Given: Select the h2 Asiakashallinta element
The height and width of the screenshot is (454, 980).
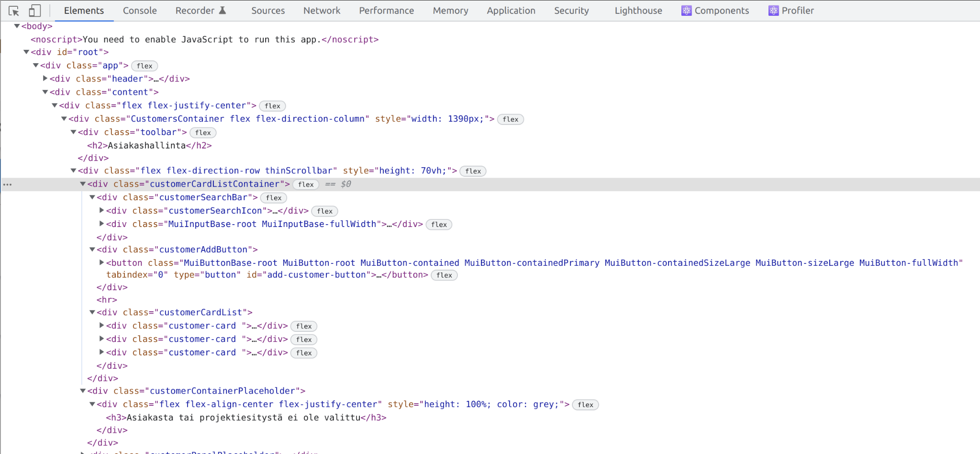Looking at the screenshot, I should tap(149, 145).
